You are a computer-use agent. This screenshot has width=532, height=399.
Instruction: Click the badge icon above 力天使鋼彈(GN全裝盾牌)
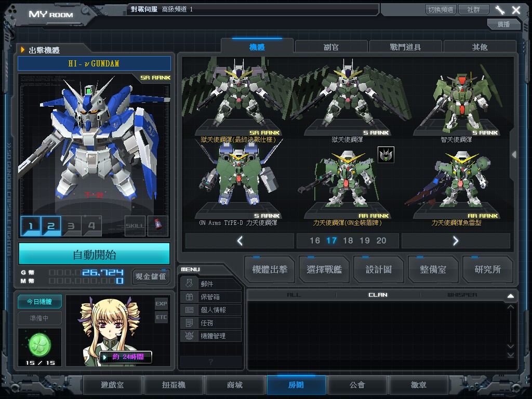click(x=385, y=154)
